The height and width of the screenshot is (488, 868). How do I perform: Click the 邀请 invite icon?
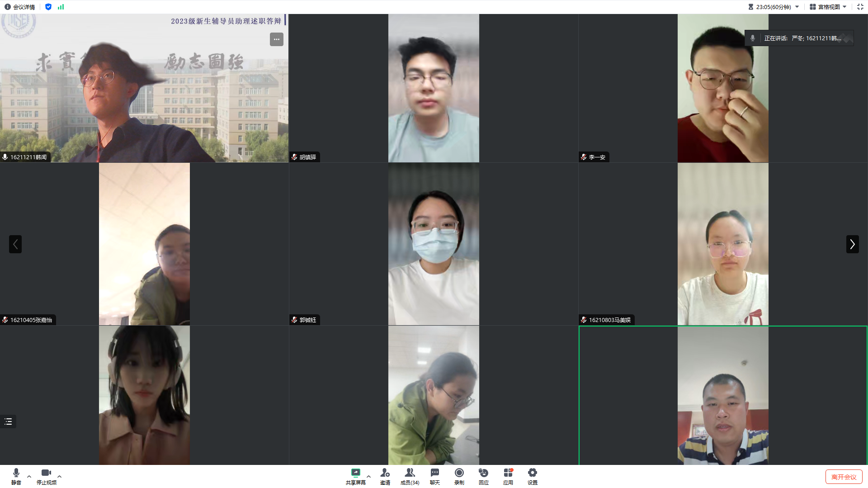pos(385,476)
